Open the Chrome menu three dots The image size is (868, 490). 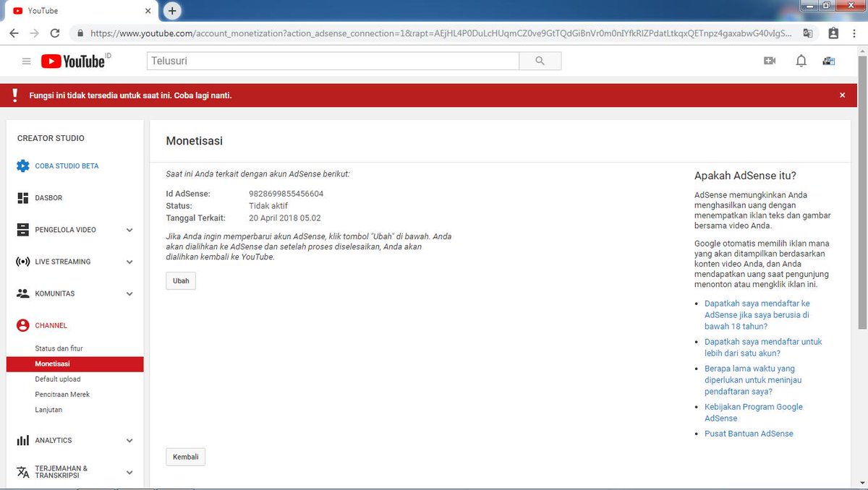point(856,33)
